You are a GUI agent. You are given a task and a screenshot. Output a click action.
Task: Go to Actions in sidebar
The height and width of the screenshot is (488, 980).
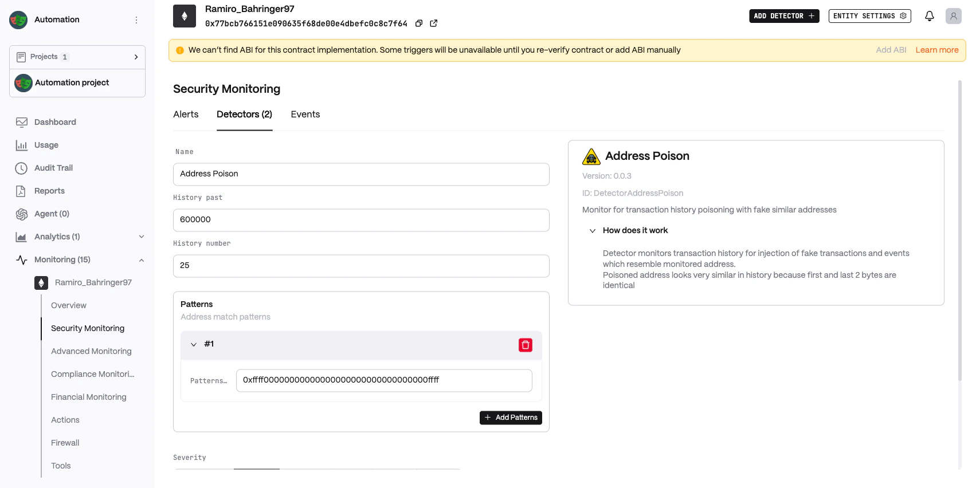click(65, 420)
